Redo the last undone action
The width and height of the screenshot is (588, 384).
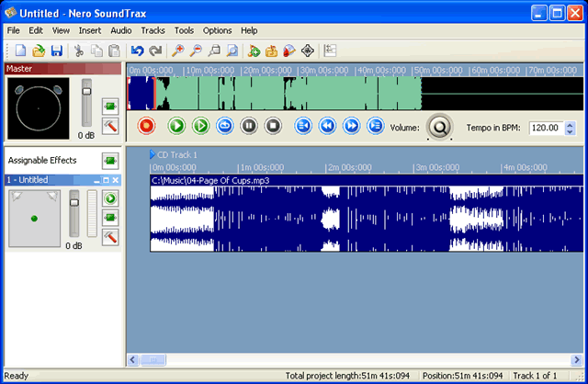(155, 51)
